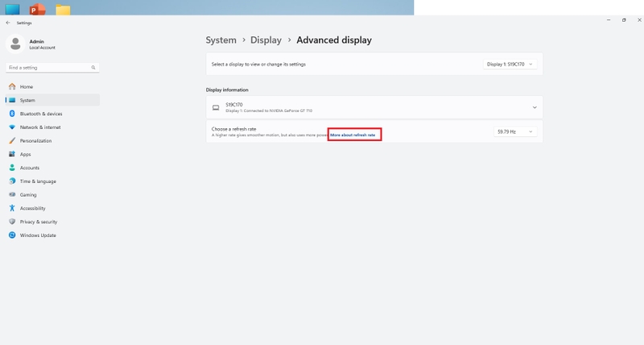Close the Settings window
Screen dimensions: 644x345
coord(639,19)
